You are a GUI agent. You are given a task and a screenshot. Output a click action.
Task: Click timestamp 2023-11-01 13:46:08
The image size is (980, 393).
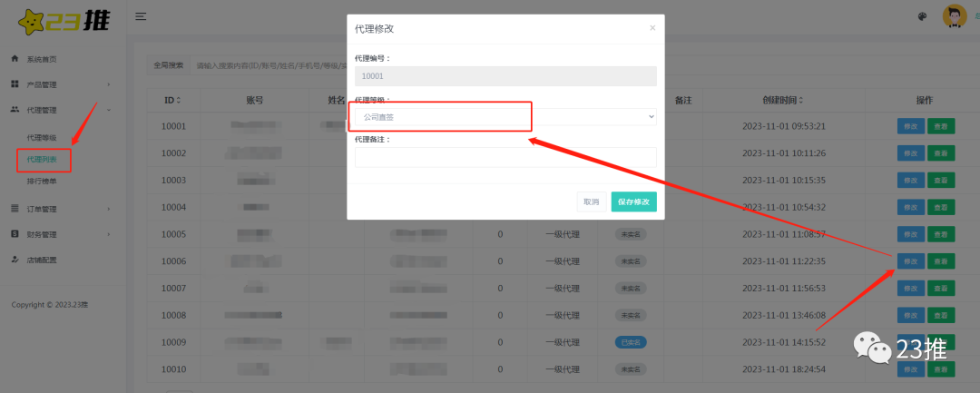784,316
